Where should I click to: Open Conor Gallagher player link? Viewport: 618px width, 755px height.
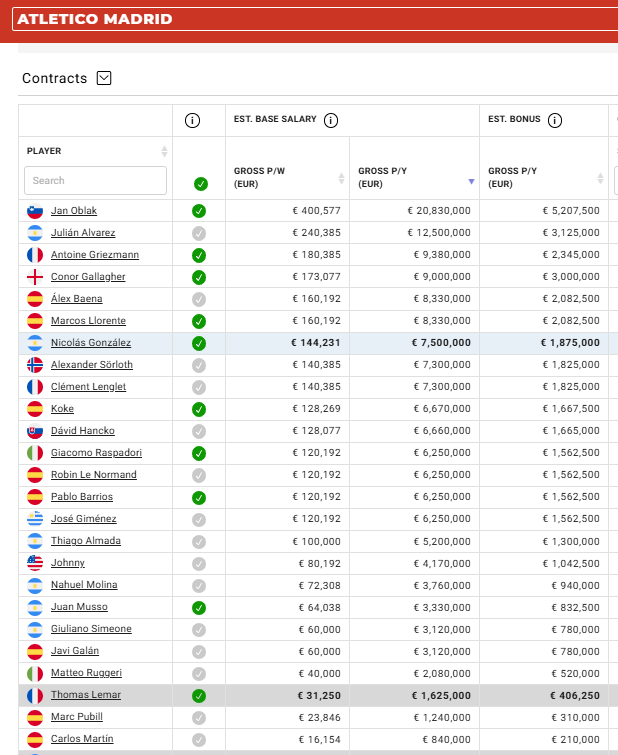point(88,276)
